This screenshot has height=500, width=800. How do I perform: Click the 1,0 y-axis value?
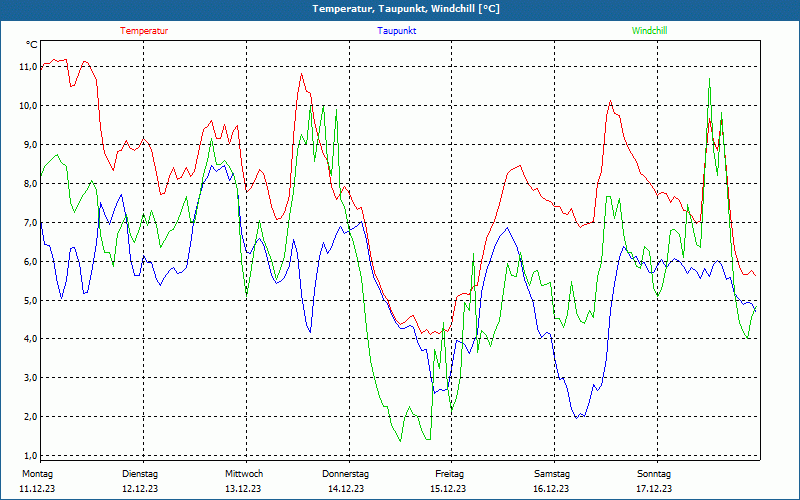30,456
